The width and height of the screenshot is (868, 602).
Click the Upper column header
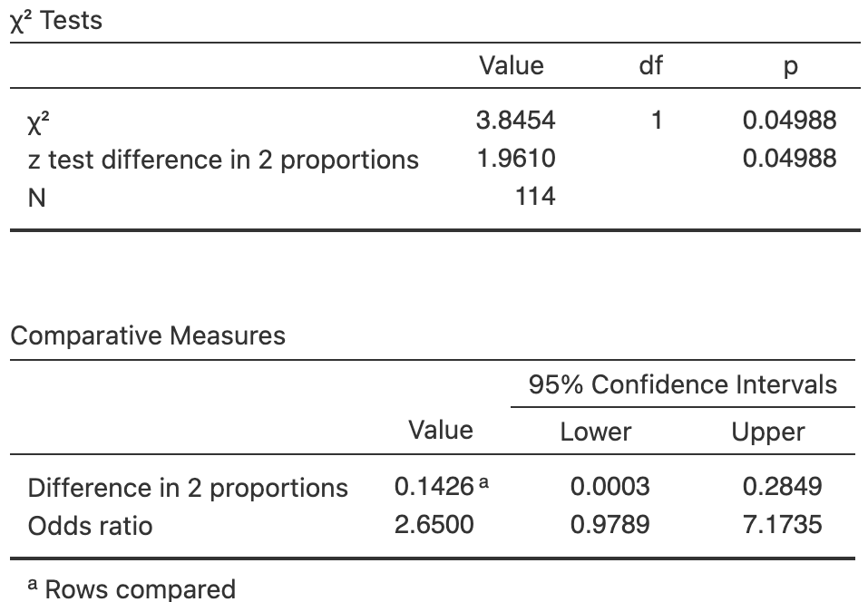(x=767, y=432)
